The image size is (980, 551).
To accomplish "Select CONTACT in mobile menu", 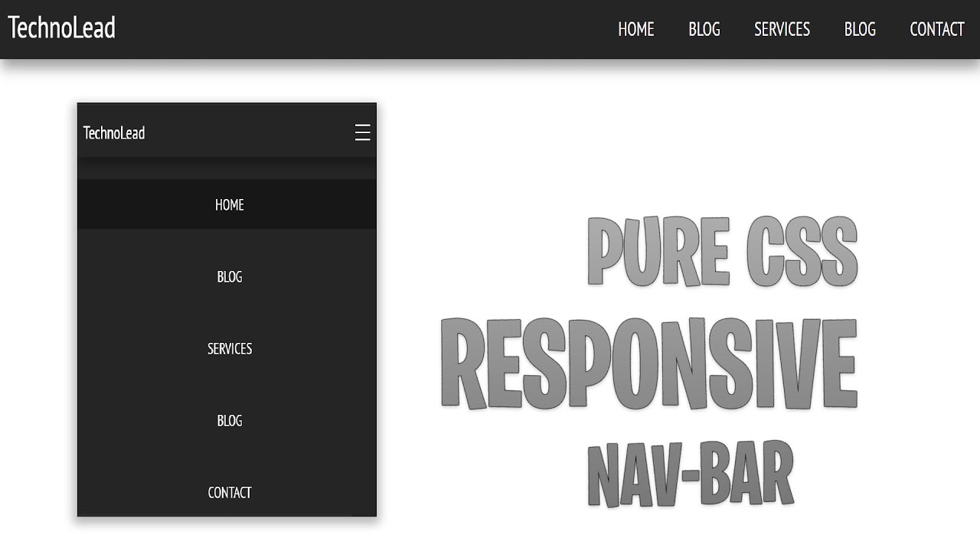I will pos(230,492).
